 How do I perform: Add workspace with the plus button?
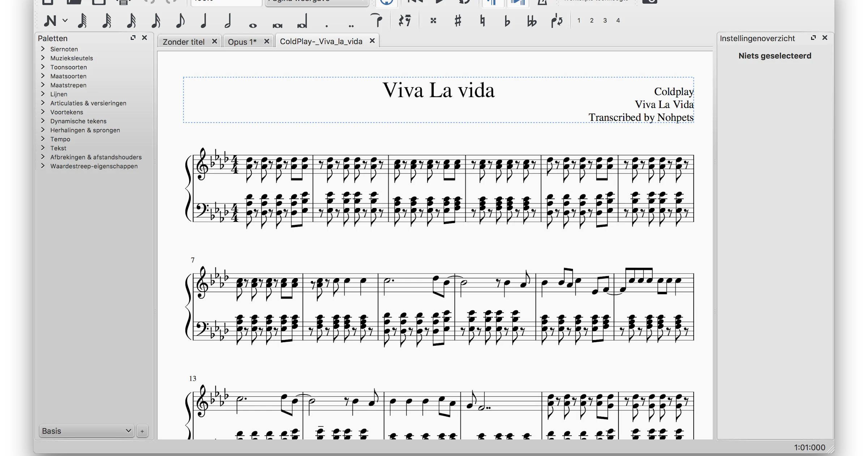click(x=142, y=431)
